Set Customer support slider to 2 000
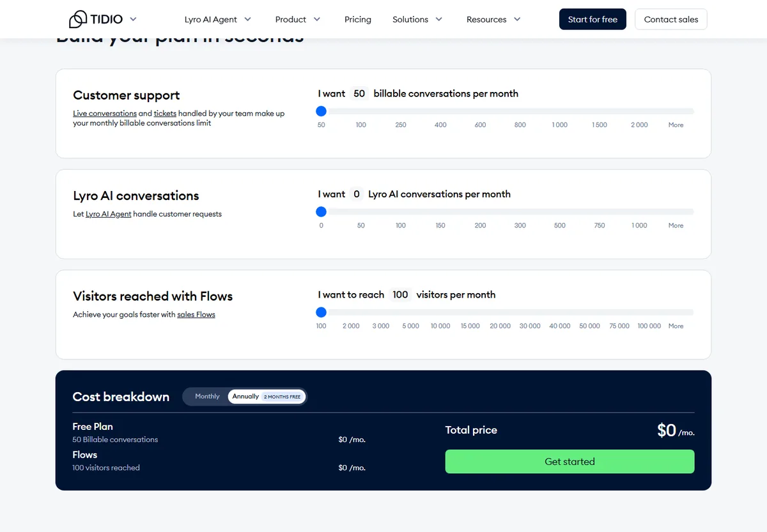 click(x=639, y=125)
